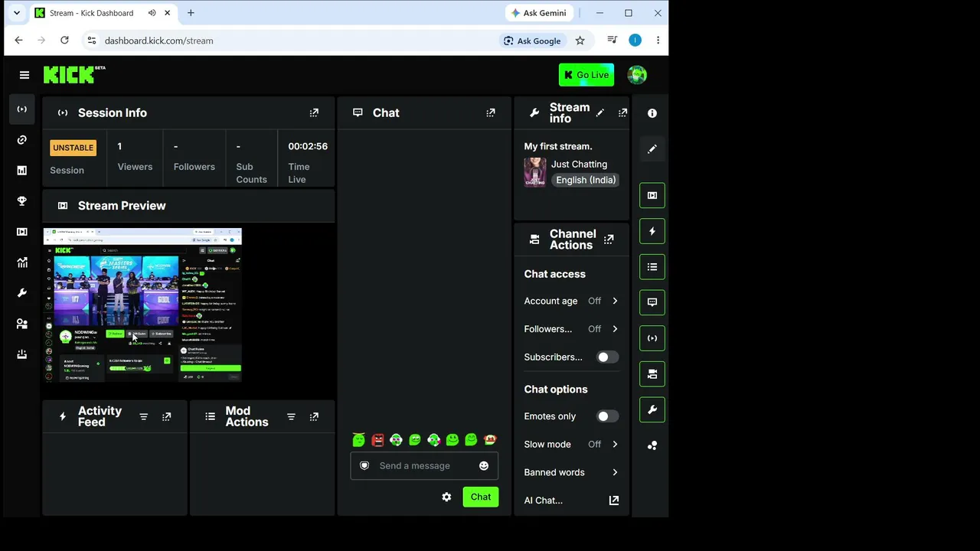Open the emoji picker in message box
980x551 pixels.
pos(484,466)
